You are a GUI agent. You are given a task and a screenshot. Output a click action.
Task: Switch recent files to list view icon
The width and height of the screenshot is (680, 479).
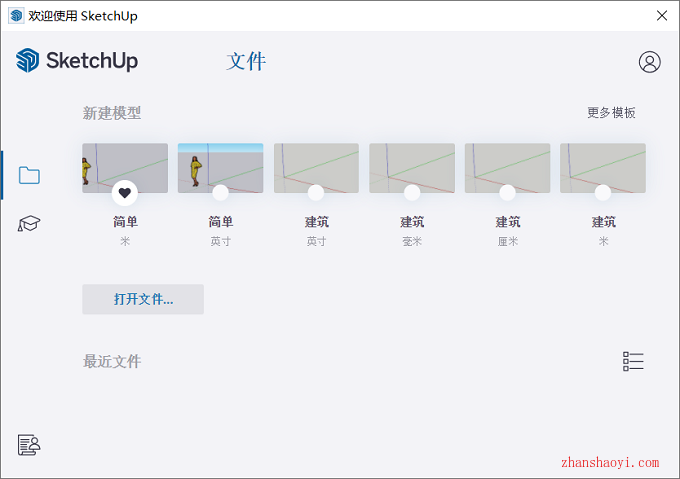633,361
